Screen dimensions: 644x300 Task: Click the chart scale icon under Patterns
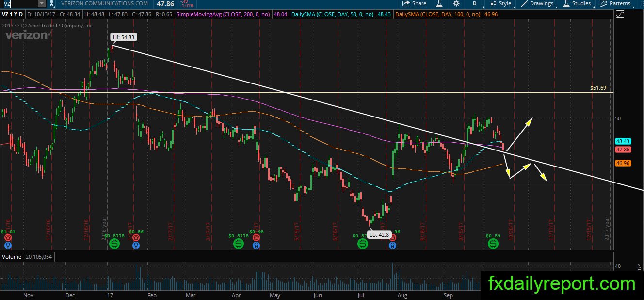pyautogui.click(x=620, y=15)
